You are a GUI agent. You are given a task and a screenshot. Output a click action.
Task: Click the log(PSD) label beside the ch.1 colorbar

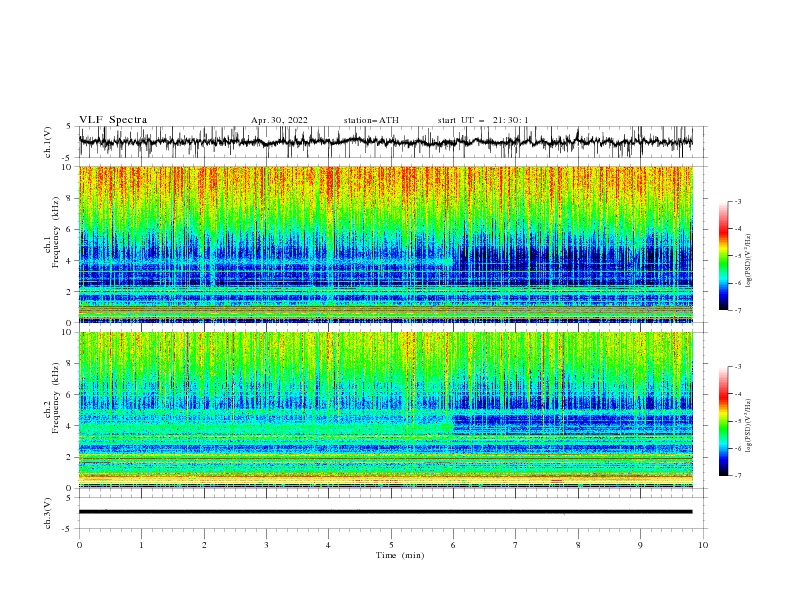[748, 261]
